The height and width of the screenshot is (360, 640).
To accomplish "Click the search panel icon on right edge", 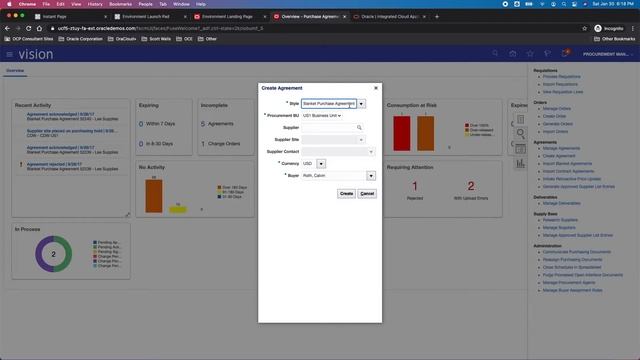I will 520,133.
